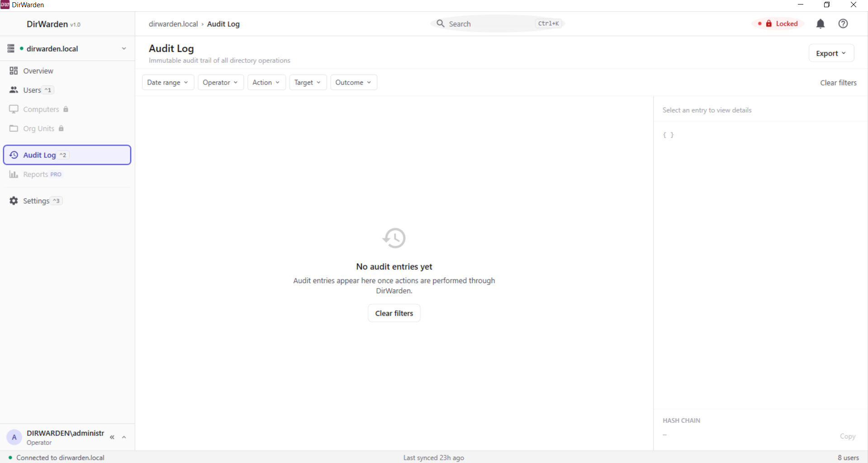Viewport: 868px width, 463px height.
Task: Click the Computers monitor icon
Action: pos(14,109)
